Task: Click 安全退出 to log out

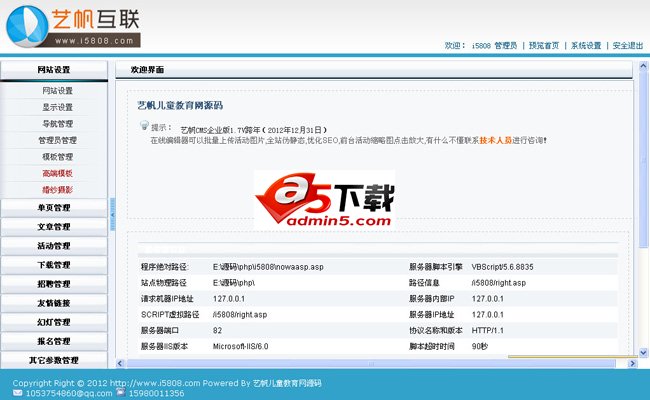Action: pos(628,46)
